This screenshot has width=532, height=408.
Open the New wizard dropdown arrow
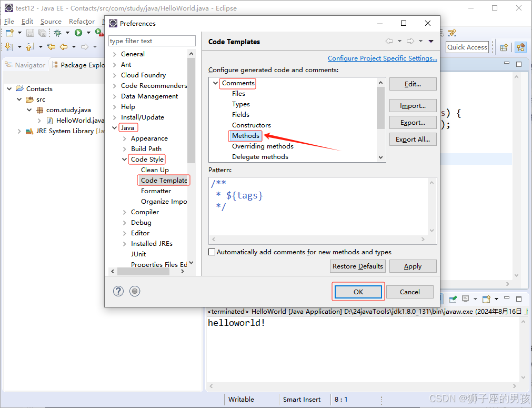tap(19, 33)
